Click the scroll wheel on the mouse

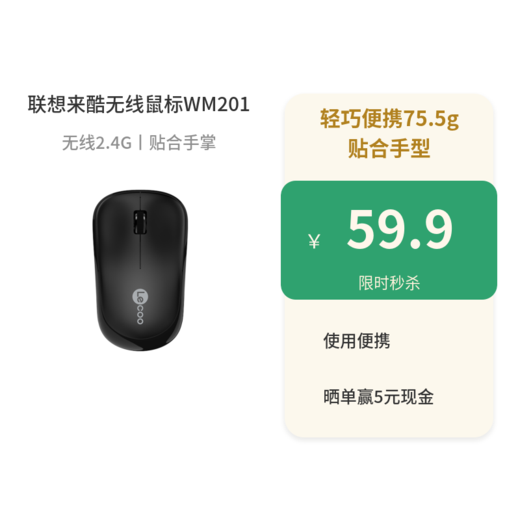140,222
